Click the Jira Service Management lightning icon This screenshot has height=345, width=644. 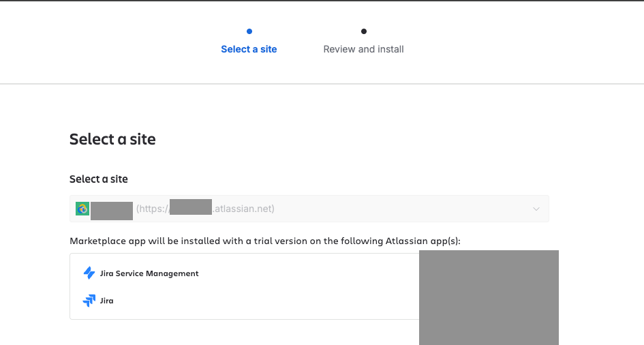pyautogui.click(x=89, y=273)
